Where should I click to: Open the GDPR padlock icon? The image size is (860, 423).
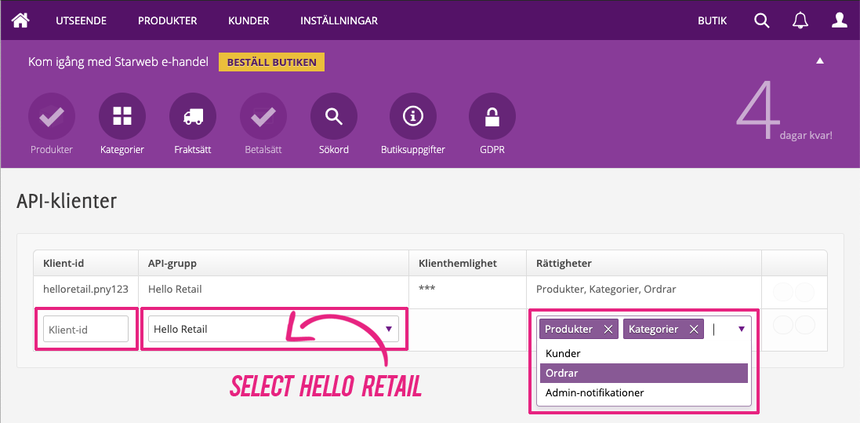[x=491, y=116]
